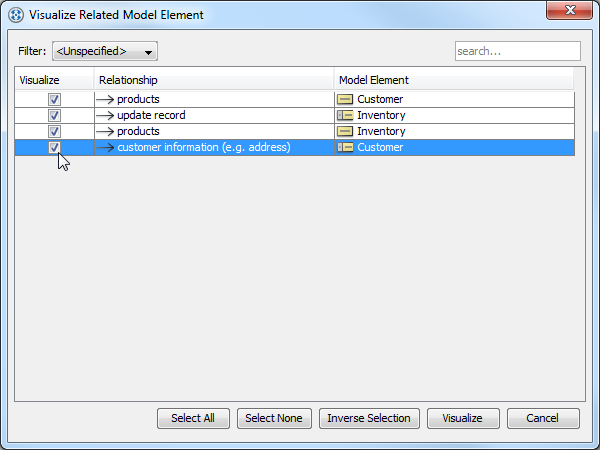Sort by the Relationship column header
Screen dimensions: 600x450
coord(214,80)
